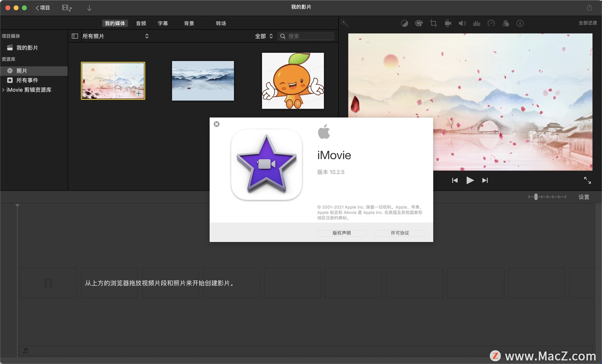Image resolution: width=602 pixels, height=364 pixels.
Task: Click the 全部还原 reset all button
Action: pyautogui.click(x=588, y=23)
